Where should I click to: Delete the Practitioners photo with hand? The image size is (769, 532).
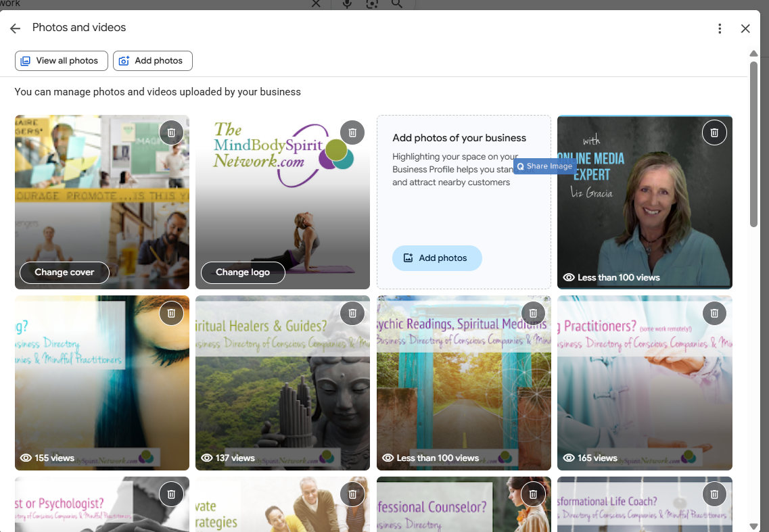tap(714, 313)
